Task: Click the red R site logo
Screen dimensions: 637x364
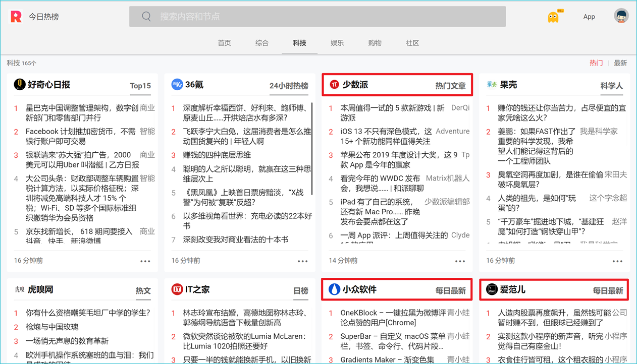Action: (x=16, y=17)
